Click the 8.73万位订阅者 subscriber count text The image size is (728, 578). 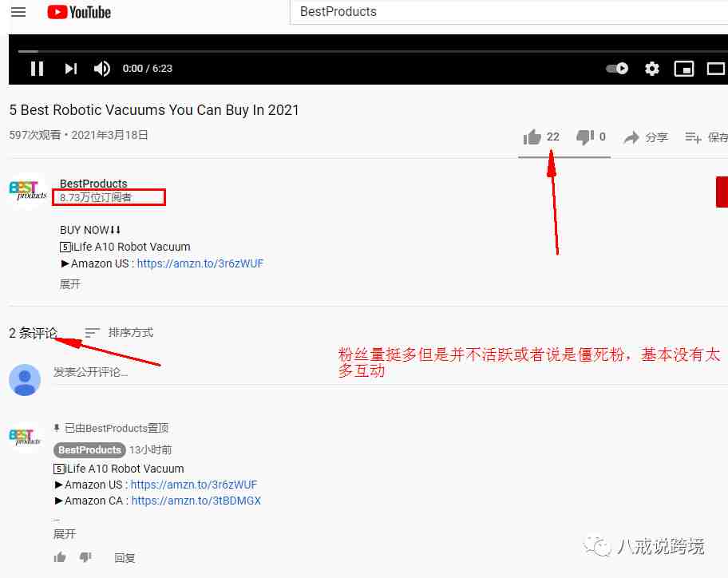click(96, 197)
